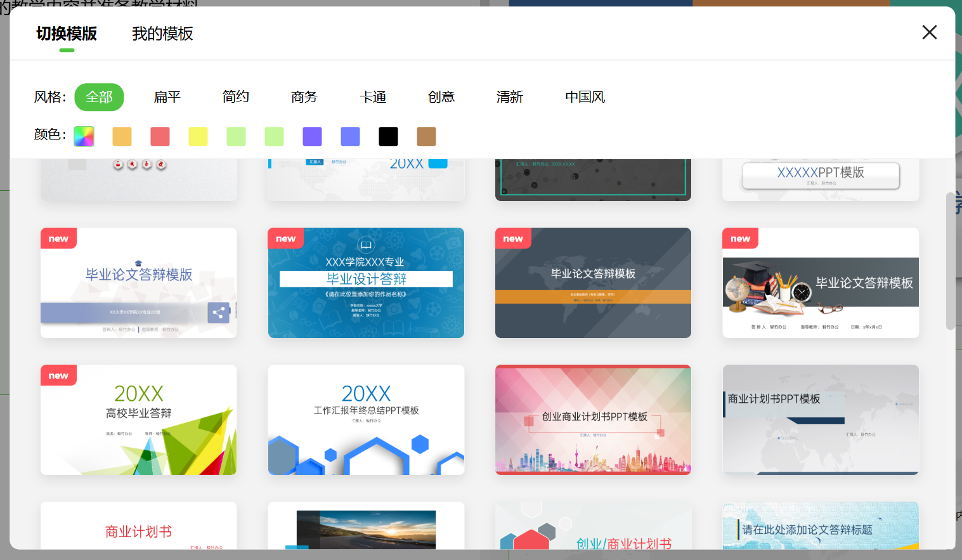Close the template selection dialog

(929, 32)
